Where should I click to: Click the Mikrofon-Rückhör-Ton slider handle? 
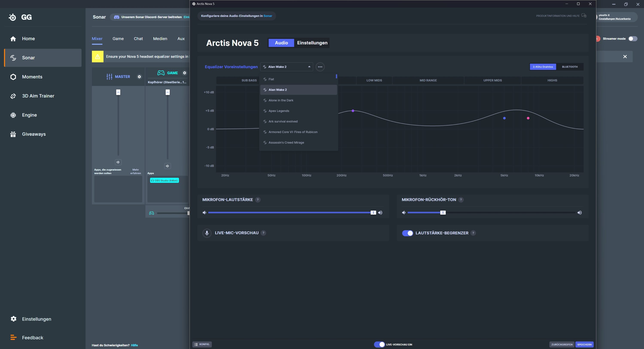click(x=443, y=213)
